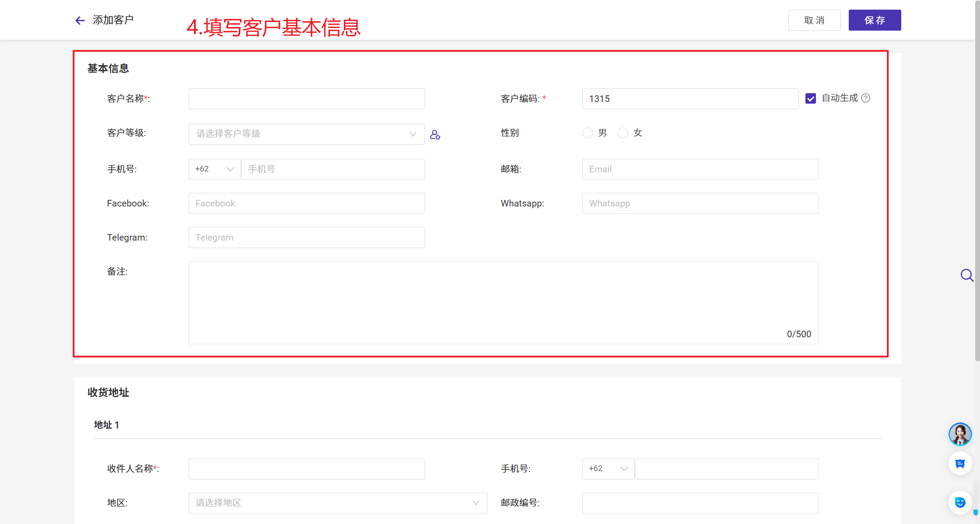Click the customer service avatar icon
The image size is (980, 524).
point(960,434)
